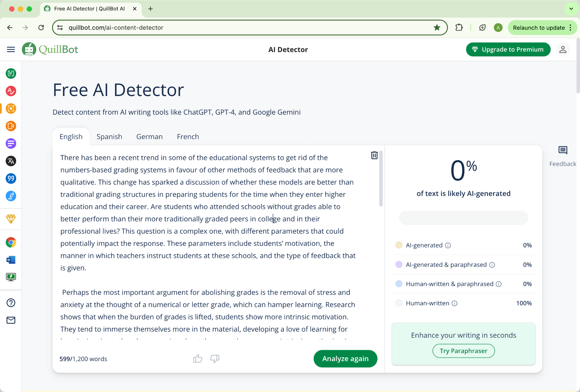Open the Translator sidebar icon

tap(11, 161)
